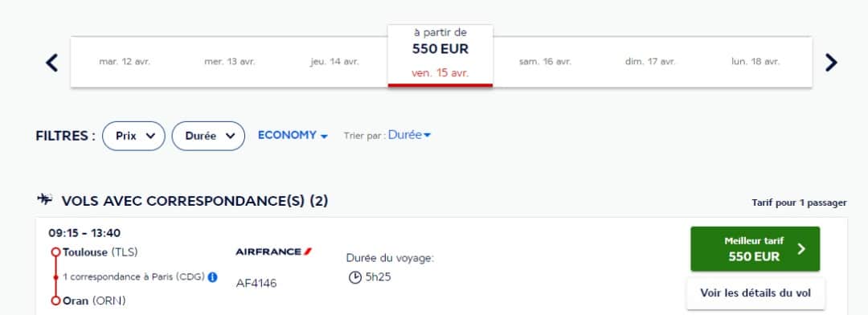
Task: Click the chevron on the Meilleur tarif button
Action: point(801,249)
